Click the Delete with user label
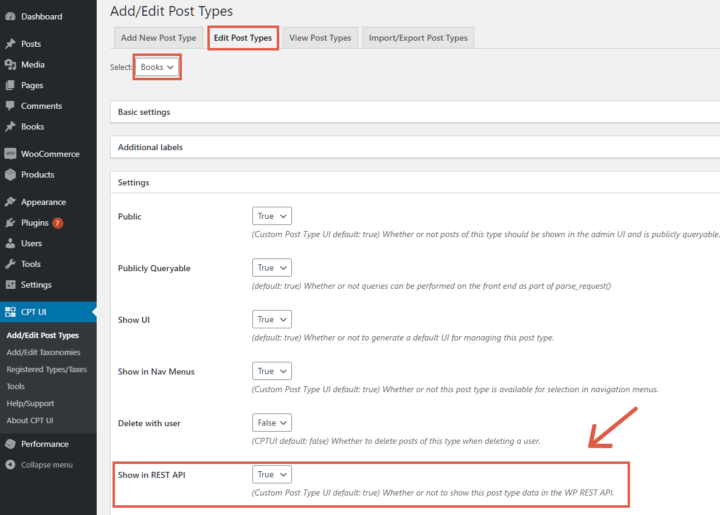This screenshot has height=515, width=720. [x=149, y=423]
